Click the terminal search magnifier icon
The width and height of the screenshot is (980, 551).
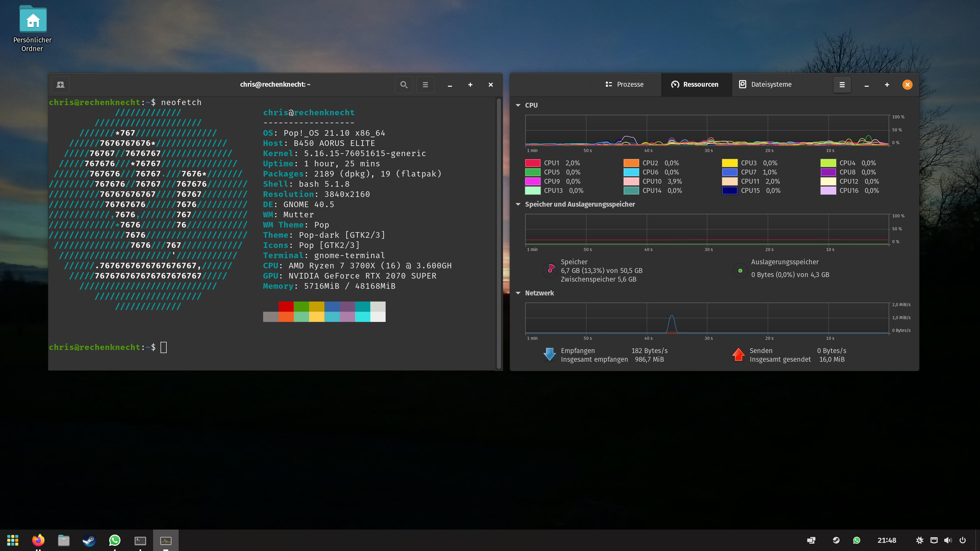(404, 84)
